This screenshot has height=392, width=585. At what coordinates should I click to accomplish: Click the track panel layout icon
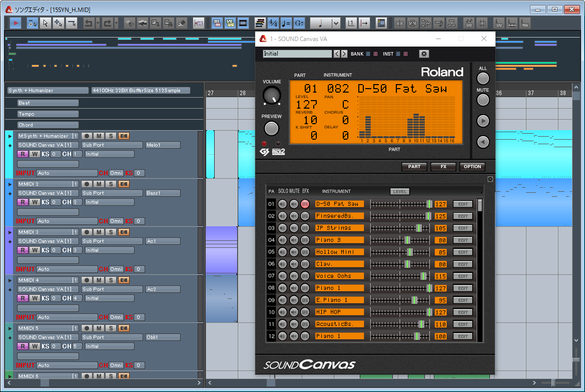[x=381, y=23]
